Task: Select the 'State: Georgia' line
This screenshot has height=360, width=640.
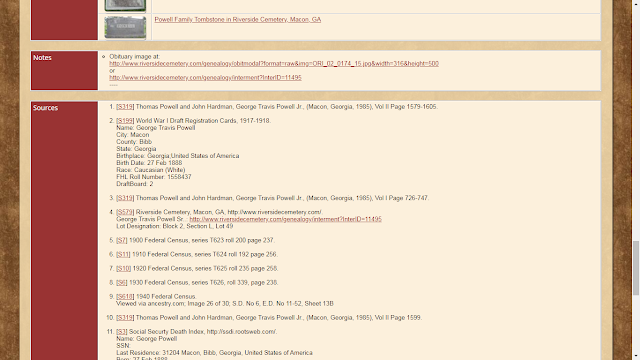Action: point(136,149)
